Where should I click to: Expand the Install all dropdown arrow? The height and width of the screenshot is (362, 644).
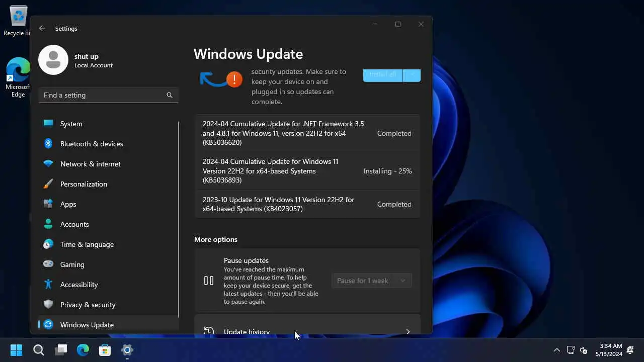pyautogui.click(x=412, y=74)
